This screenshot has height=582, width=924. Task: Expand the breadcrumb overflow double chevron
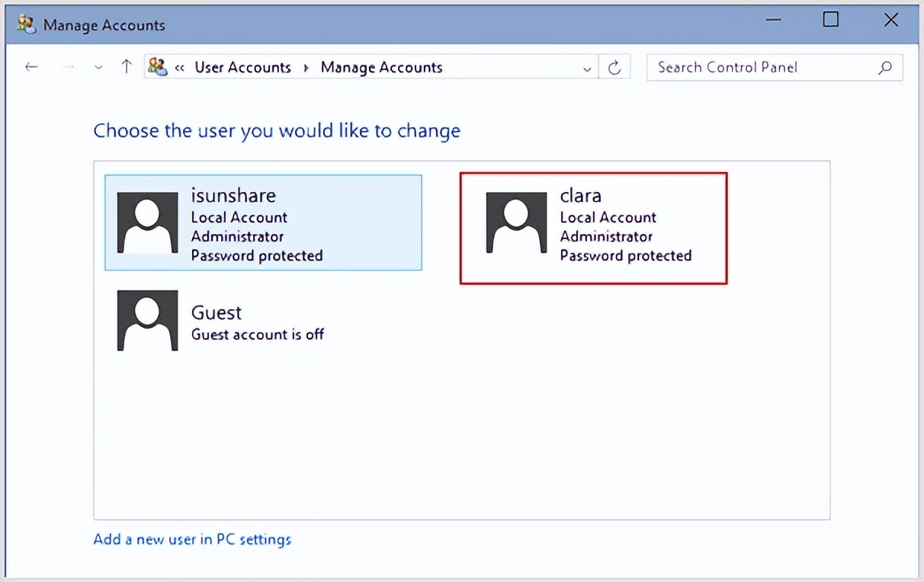click(180, 68)
